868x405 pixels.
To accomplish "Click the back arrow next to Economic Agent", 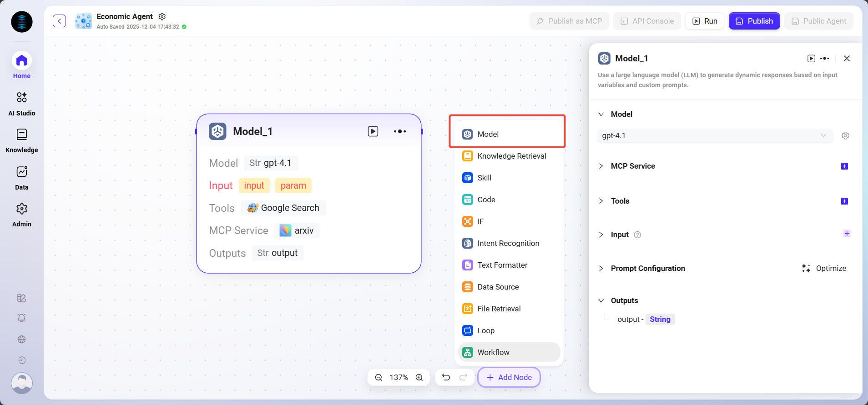I will 59,21.
